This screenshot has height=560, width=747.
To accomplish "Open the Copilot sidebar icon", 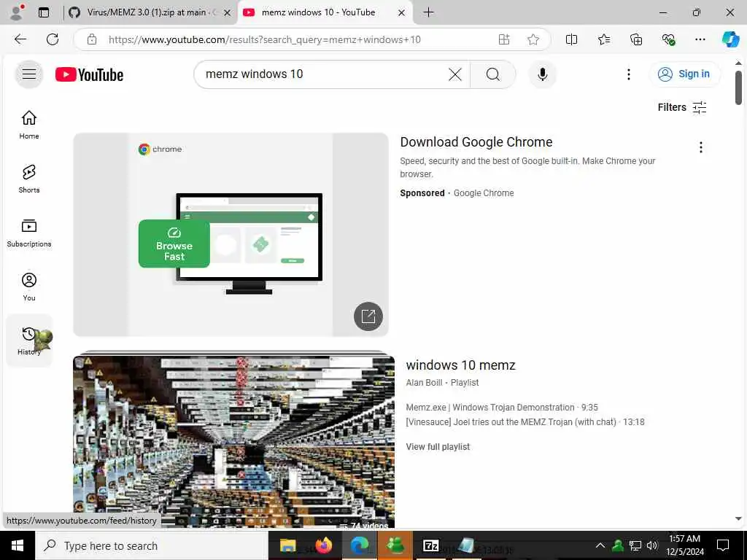I will [730, 39].
